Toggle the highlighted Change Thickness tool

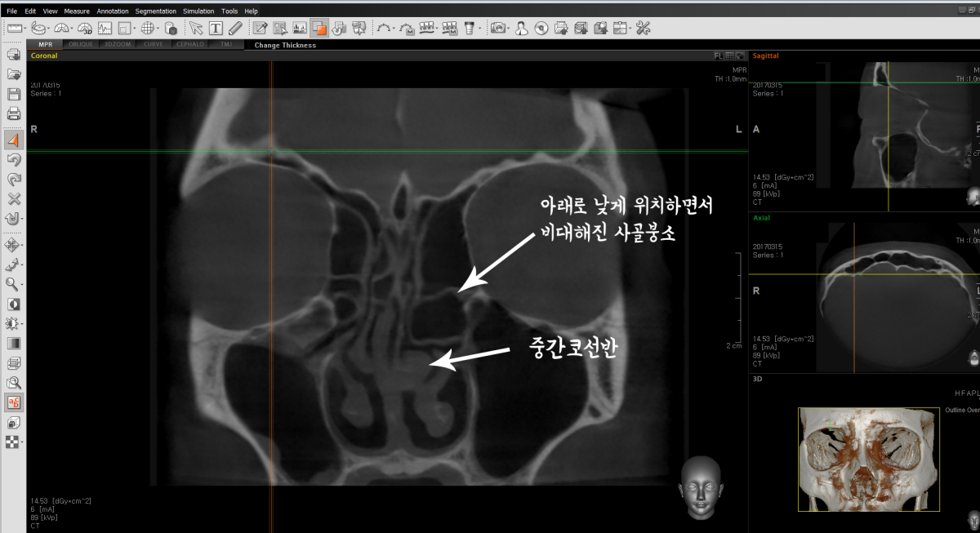pyautogui.click(x=319, y=28)
